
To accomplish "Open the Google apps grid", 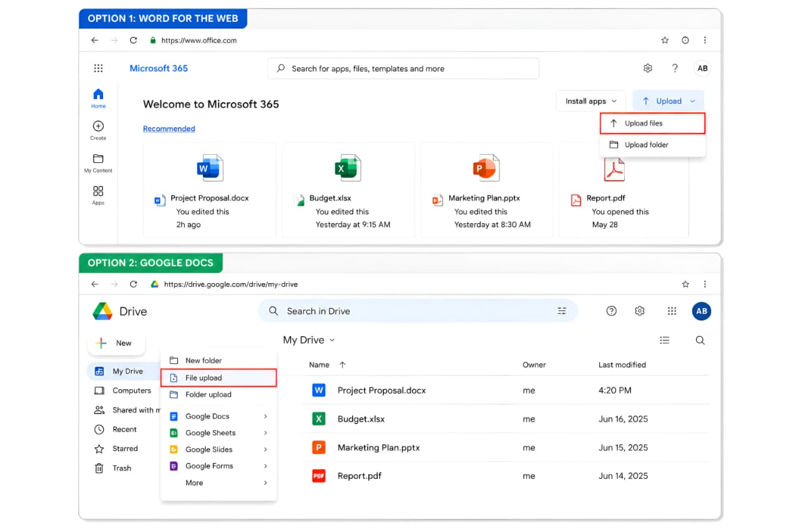I will 672,311.
